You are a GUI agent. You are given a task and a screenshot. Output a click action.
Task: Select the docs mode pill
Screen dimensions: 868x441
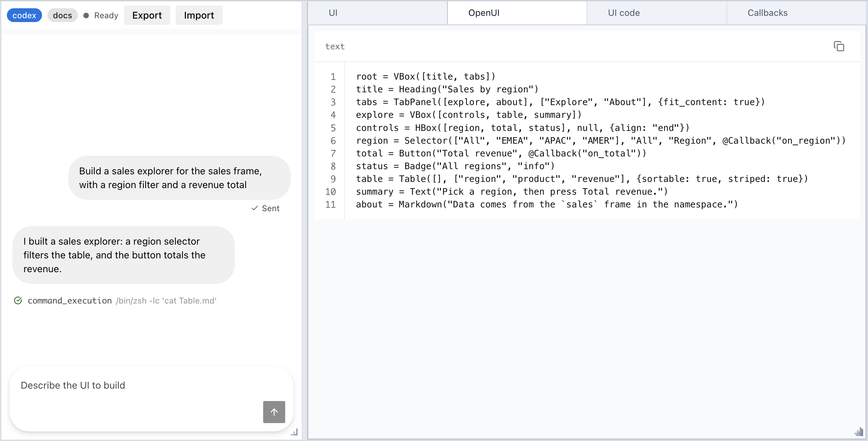tap(62, 16)
